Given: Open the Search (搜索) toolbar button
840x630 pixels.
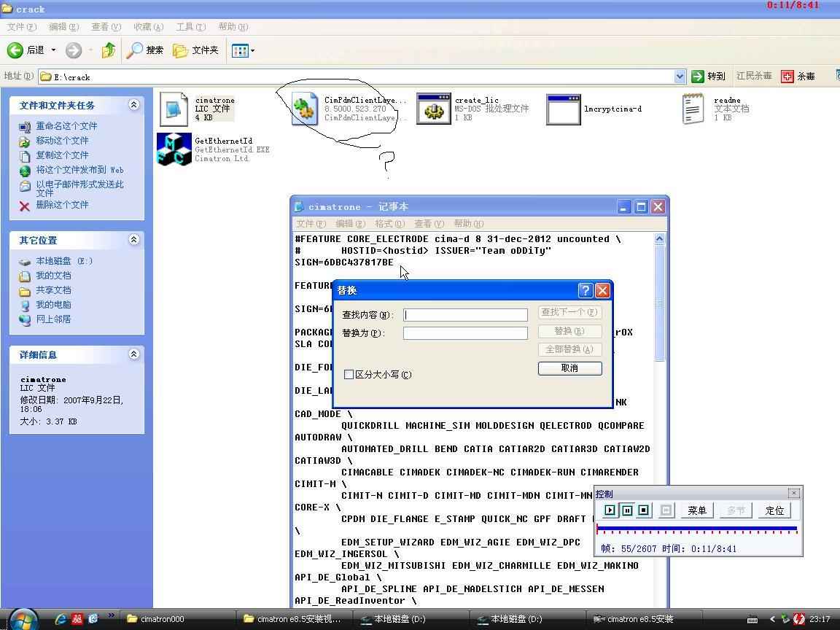Looking at the screenshot, I should 145,50.
